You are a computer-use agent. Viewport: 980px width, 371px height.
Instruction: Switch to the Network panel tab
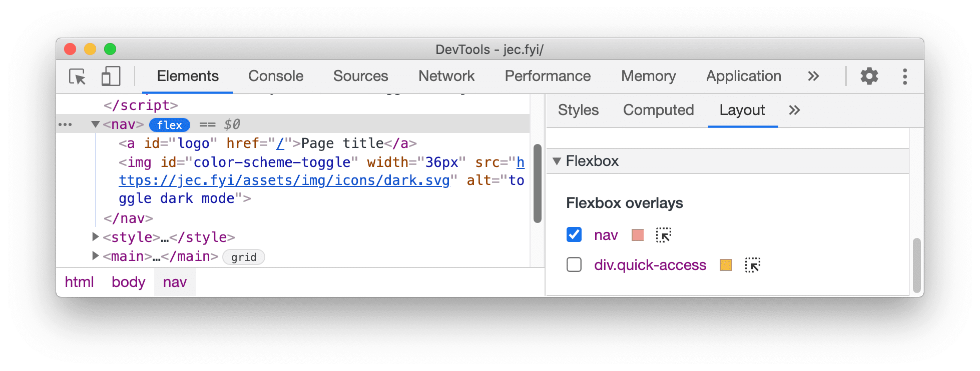coord(446,76)
